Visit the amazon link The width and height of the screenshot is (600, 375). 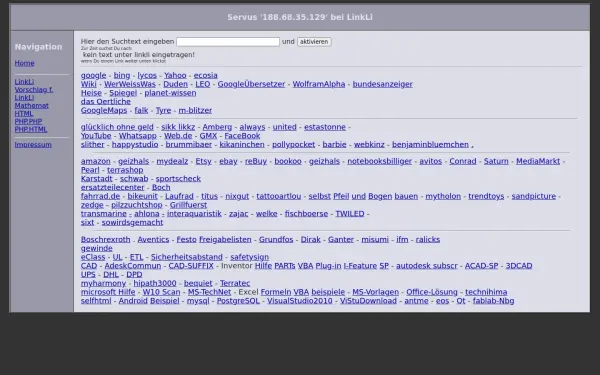coord(96,161)
